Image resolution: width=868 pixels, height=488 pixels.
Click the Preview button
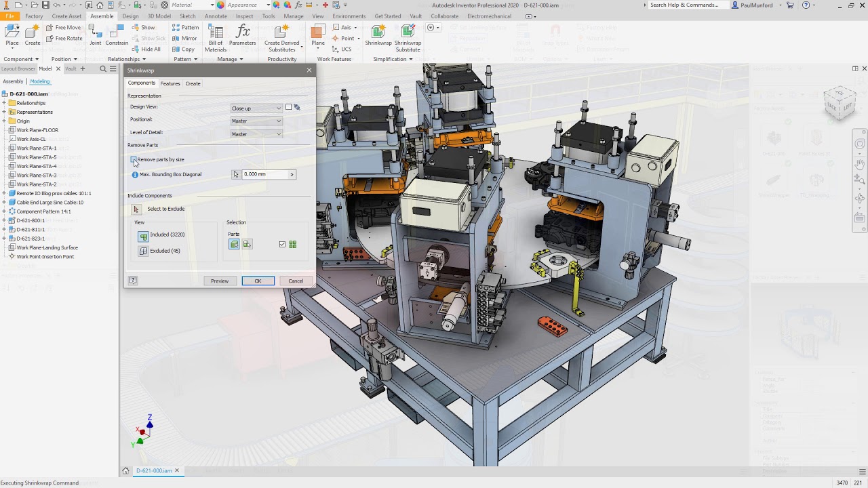[x=219, y=281]
